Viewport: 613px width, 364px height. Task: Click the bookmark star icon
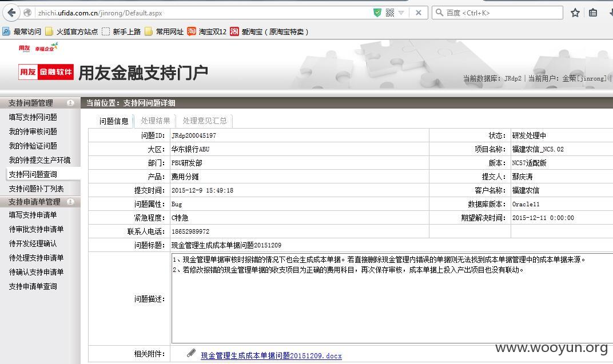pos(575,13)
